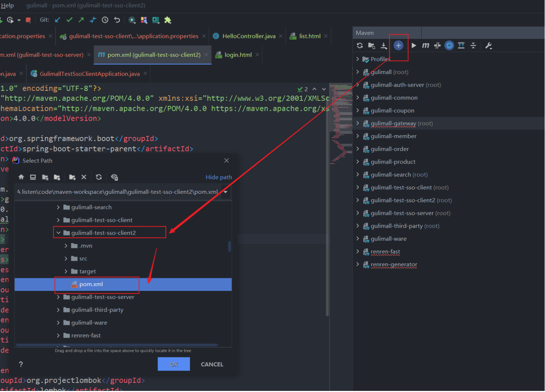Open Git show history clock icon

(105, 20)
